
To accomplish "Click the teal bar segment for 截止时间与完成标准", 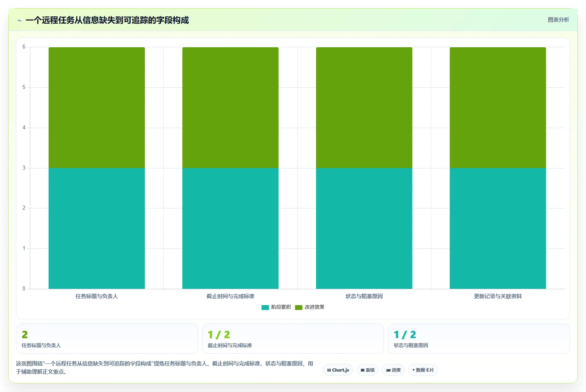I will [x=230, y=228].
